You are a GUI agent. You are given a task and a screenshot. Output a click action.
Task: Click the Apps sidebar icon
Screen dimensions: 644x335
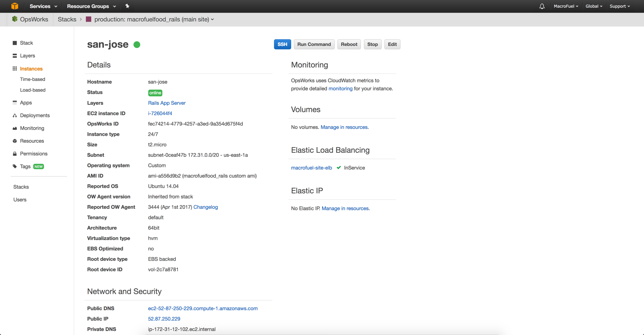click(x=15, y=102)
